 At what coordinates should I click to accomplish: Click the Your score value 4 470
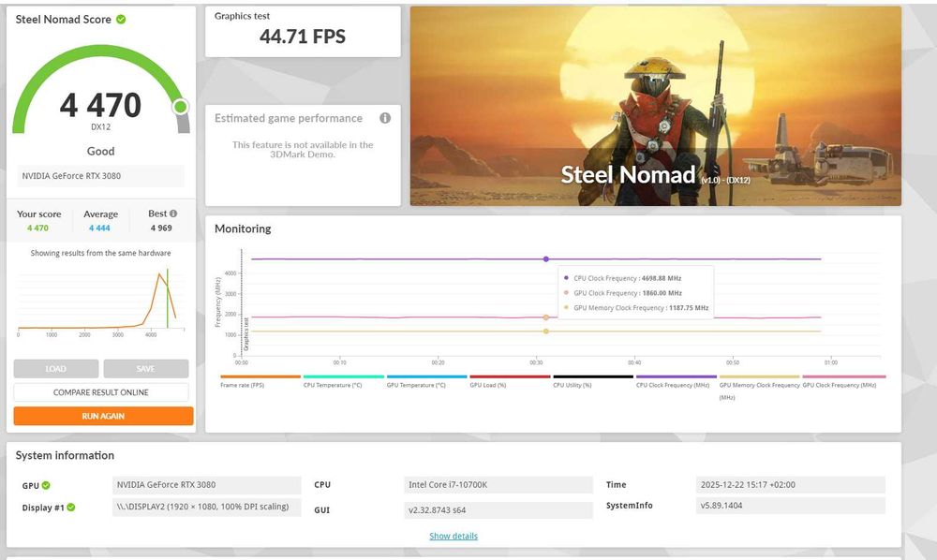[x=37, y=228]
